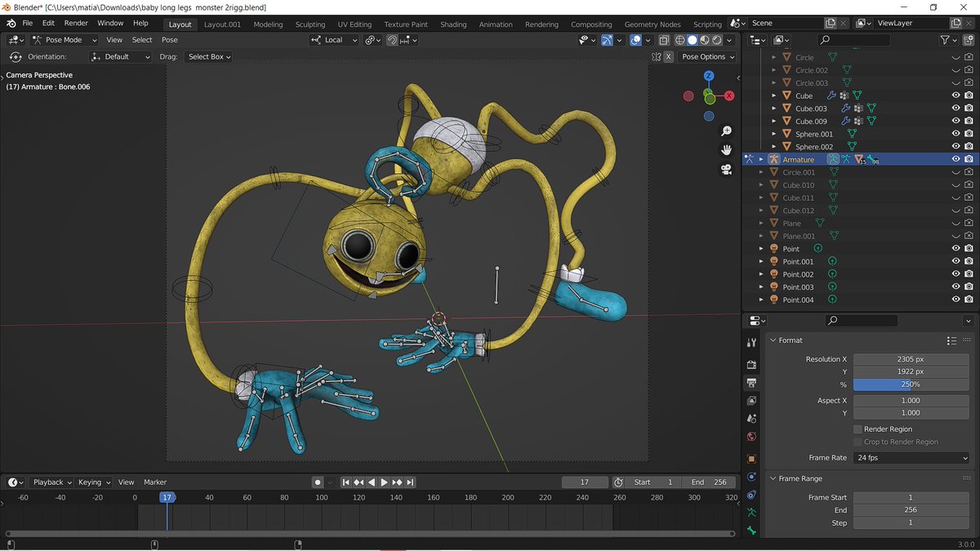Screen dimensions: 980x551
Task: Disable rendering for Point.004
Action: 969,300
